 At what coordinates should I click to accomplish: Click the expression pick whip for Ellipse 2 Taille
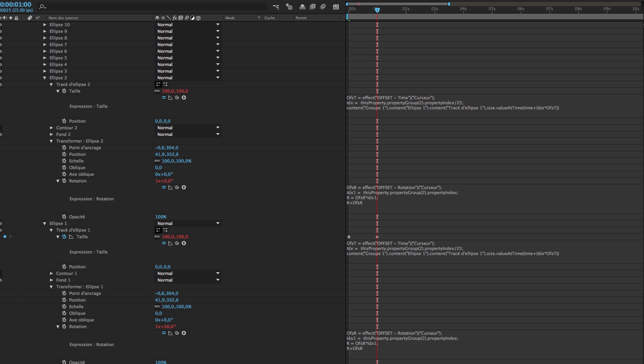(177, 98)
